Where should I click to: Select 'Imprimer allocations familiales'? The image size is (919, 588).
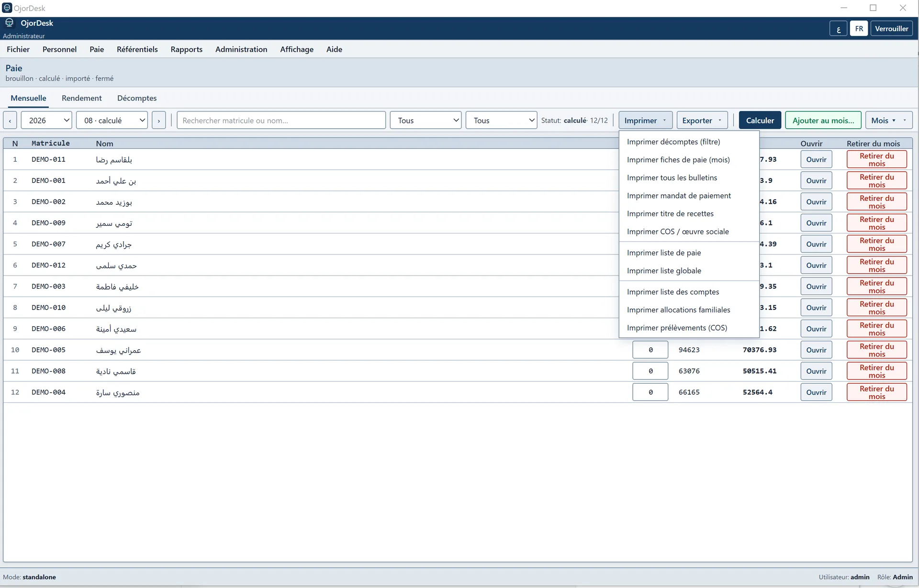[689, 310]
